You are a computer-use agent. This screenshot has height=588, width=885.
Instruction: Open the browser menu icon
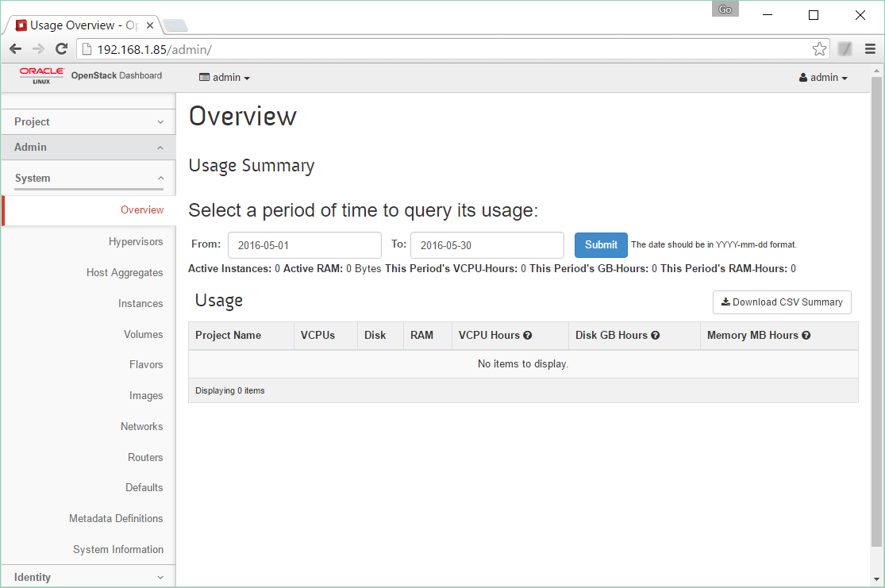coord(871,48)
